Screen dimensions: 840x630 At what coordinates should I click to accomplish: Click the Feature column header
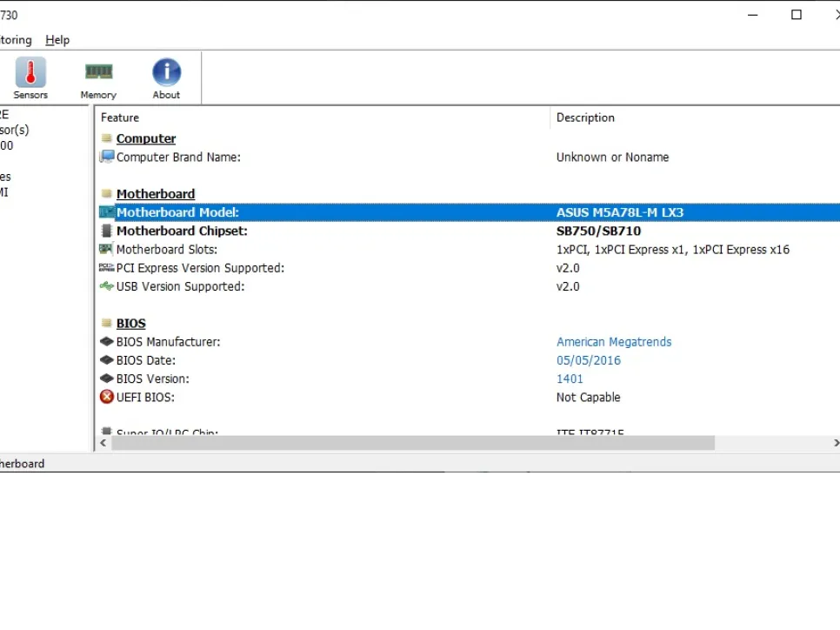tap(120, 117)
